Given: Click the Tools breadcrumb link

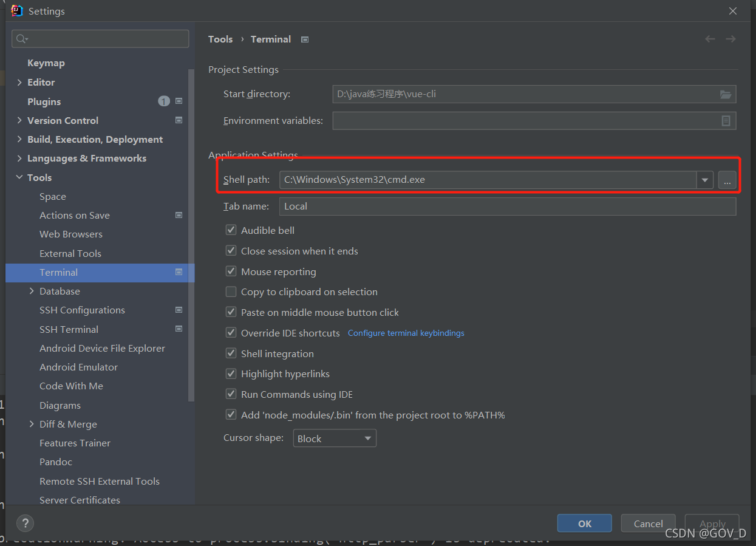Looking at the screenshot, I should 220,39.
